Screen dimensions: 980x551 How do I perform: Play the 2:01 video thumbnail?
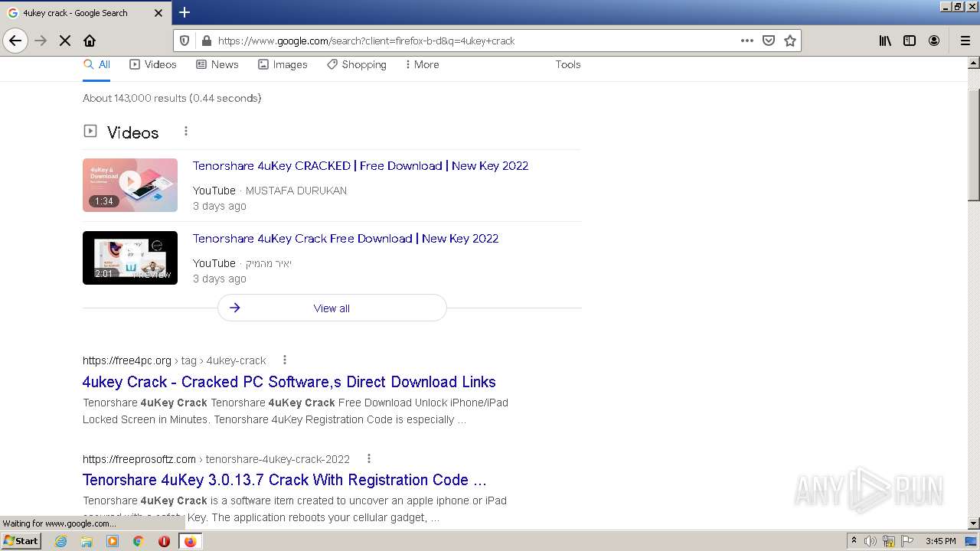[130, 258]
